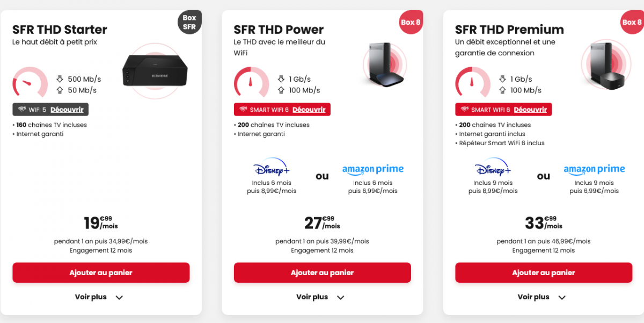Open Découvrir link next to WiFi 5

[67, 110]
